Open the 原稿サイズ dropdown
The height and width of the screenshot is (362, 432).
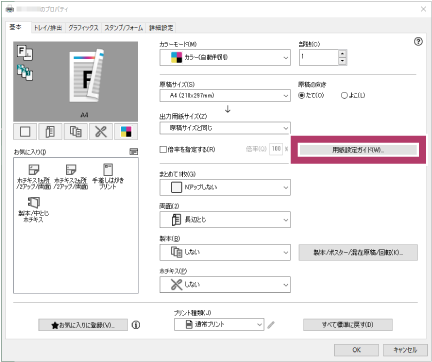225,95
